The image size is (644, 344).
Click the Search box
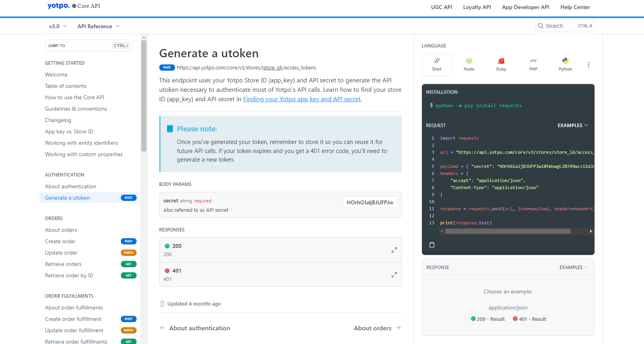pos(565,26)
